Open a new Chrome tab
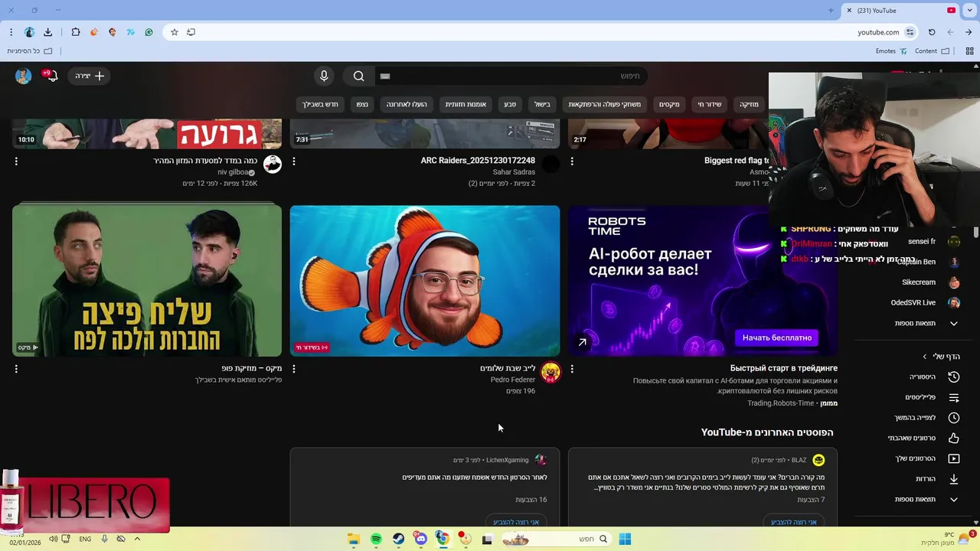980x551 pixels. tap(831, 10)
